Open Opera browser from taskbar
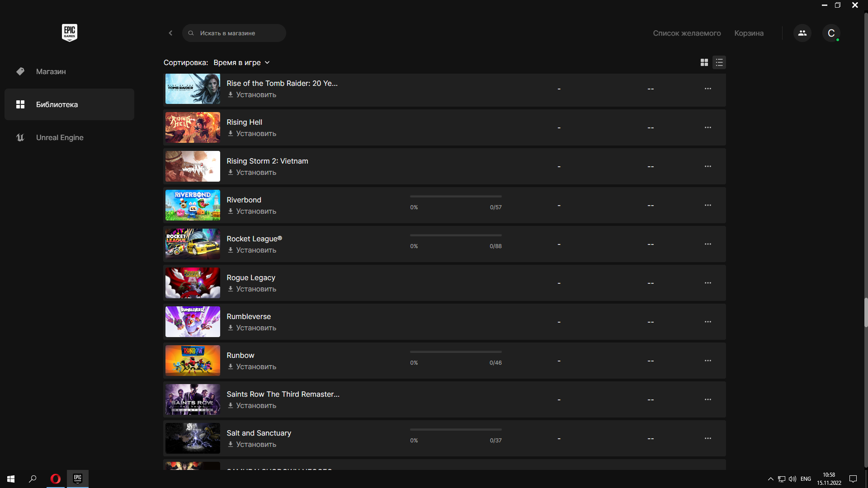868x488 pixels. 56,479
